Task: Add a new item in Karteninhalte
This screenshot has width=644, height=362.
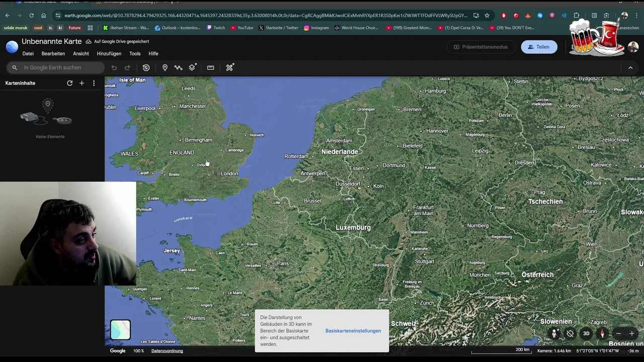Action: click(82, 83)
